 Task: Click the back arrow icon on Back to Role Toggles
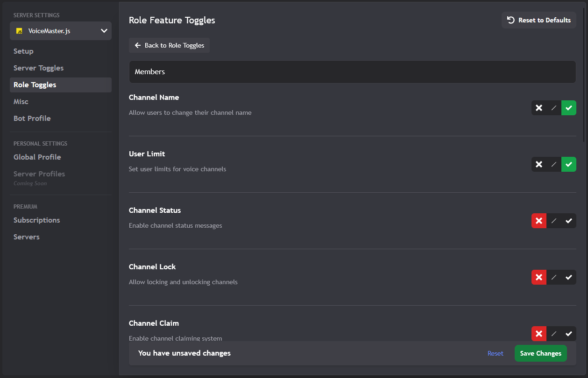(x=137, y=45)
